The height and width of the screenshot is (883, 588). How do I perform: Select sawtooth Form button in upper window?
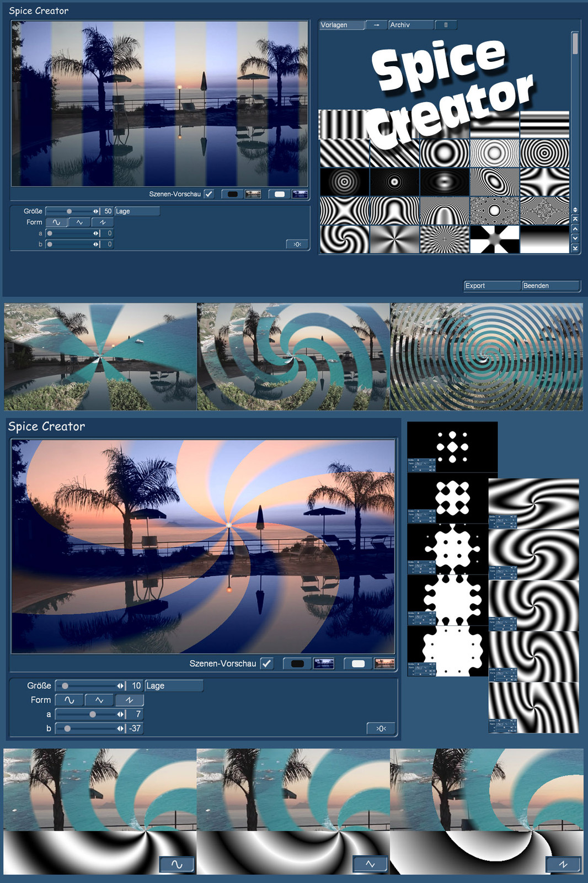(102, 222)
